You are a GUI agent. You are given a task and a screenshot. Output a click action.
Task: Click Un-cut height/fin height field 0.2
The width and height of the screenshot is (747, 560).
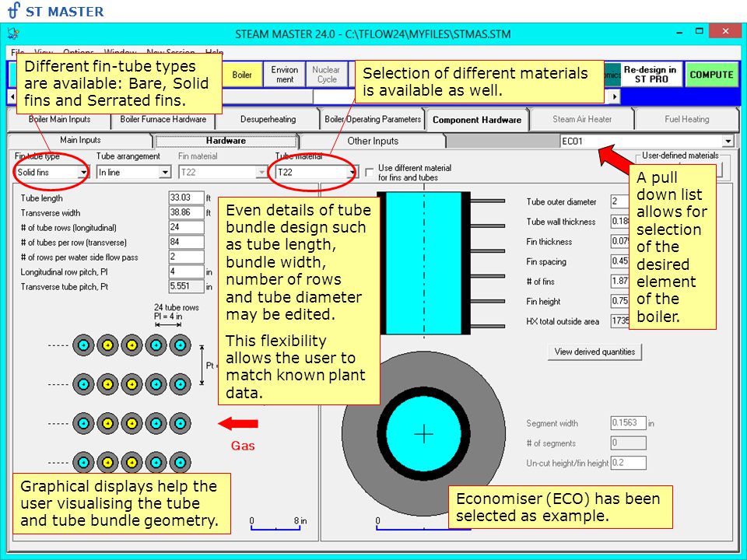click(629, 463)
